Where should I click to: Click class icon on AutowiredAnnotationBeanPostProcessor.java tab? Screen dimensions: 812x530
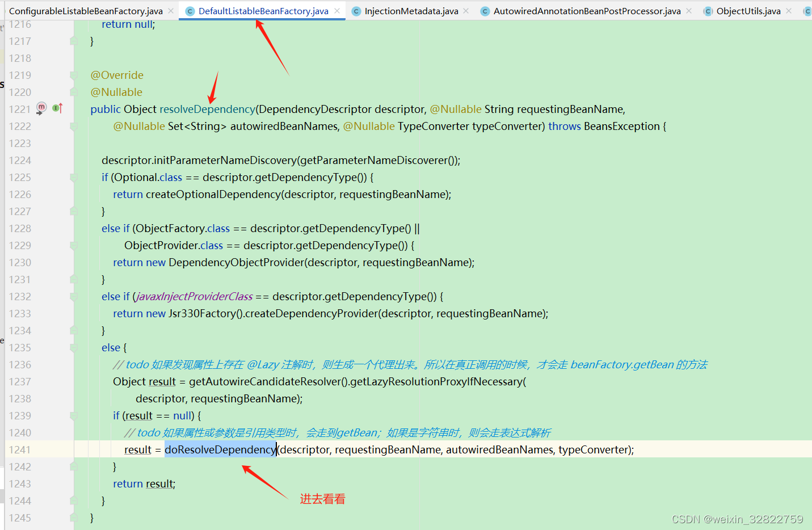pyautogui.click(x=485, y=11)
